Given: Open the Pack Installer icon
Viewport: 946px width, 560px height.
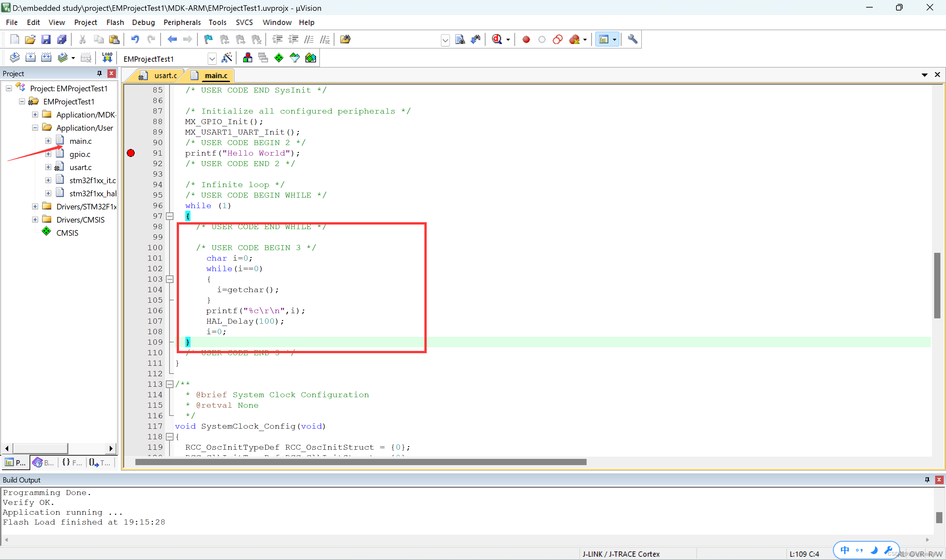Looking at the screenshot, I should click(311, 58).
